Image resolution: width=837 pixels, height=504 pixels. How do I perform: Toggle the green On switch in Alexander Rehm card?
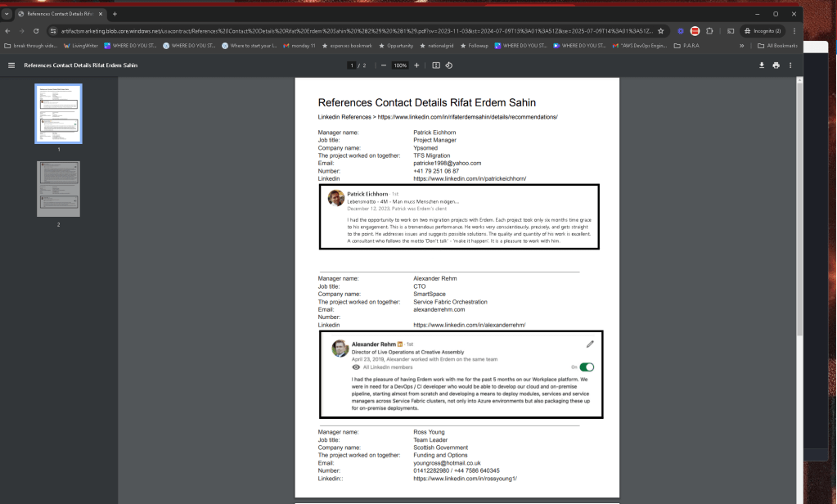[x=587, y=367]
